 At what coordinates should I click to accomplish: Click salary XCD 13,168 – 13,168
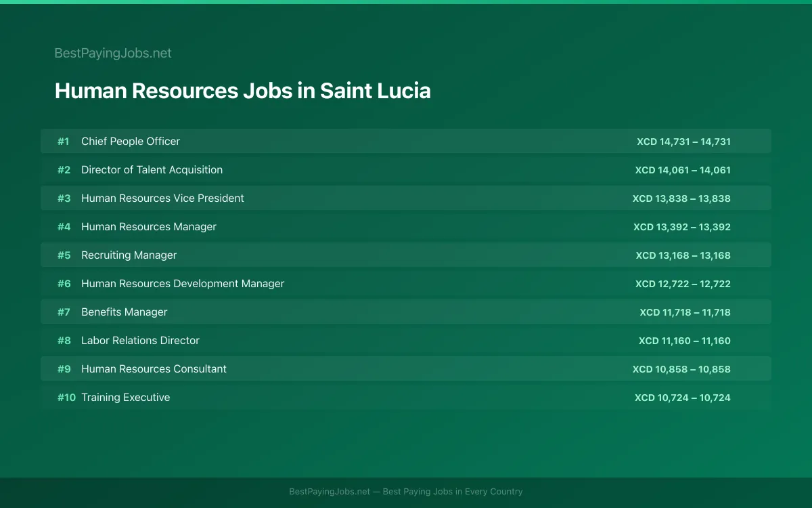click(683, 255)
